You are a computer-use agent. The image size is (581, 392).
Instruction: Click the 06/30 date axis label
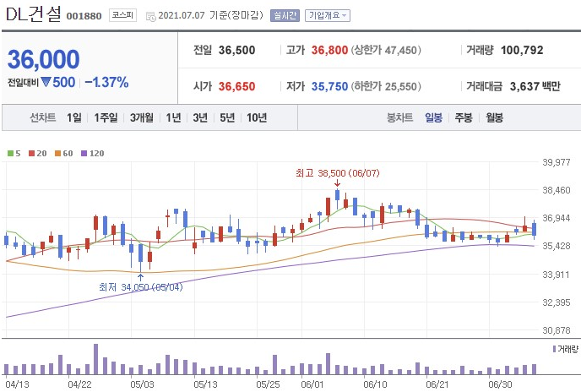coord(500,384)
